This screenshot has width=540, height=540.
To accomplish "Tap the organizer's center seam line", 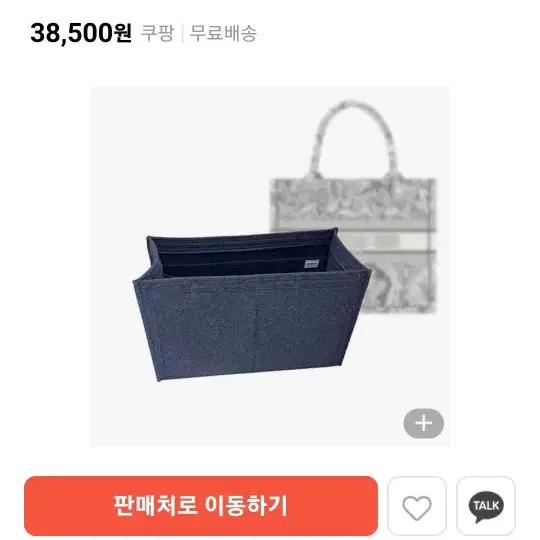I will 257,331.
